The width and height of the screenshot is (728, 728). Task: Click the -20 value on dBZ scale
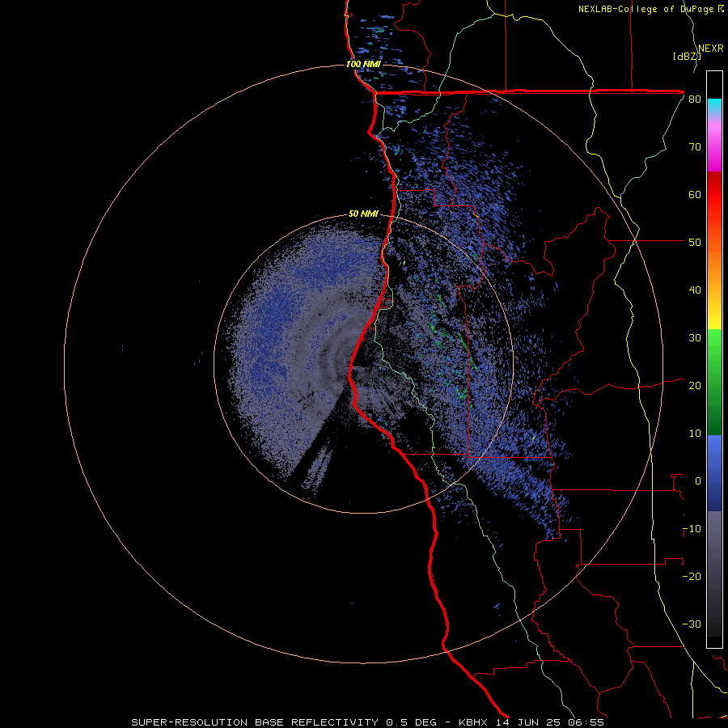click(x=692, y=577)
